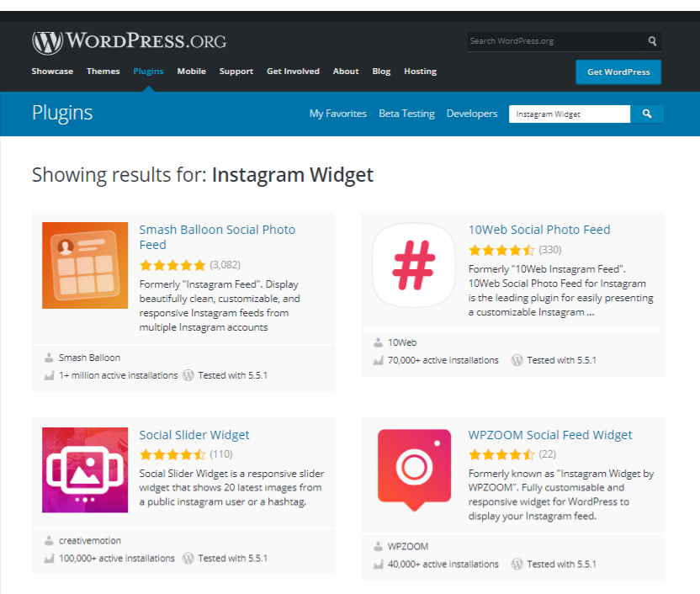Open the WPZOOM Social Feed Widget title
Viewport: 700px width, 594px height.
(550, 435)
